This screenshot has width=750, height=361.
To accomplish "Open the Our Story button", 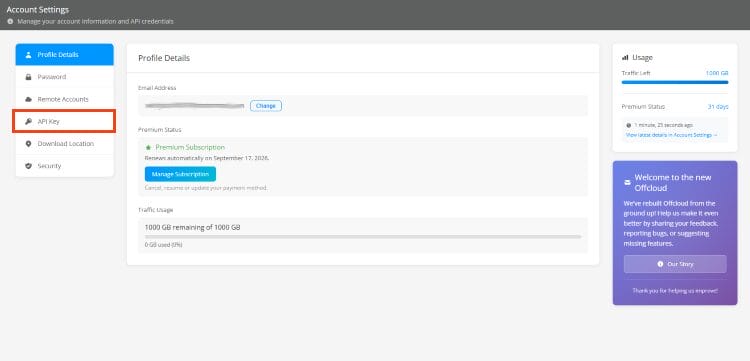I will (675, 264).
